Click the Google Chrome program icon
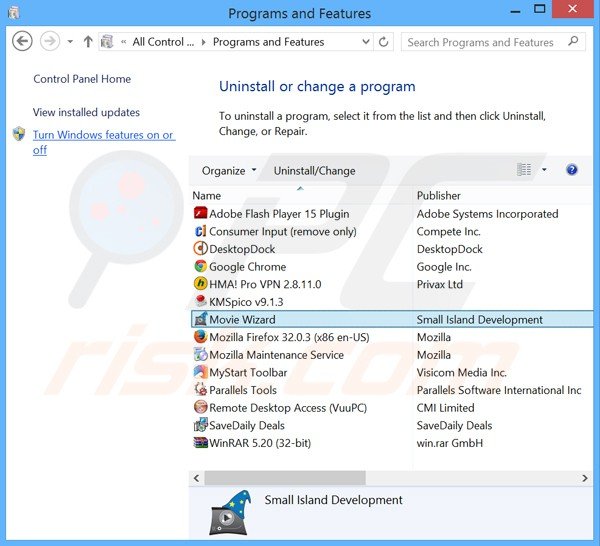Viewport: 600px width, 546px height. (x=201, y=266)
